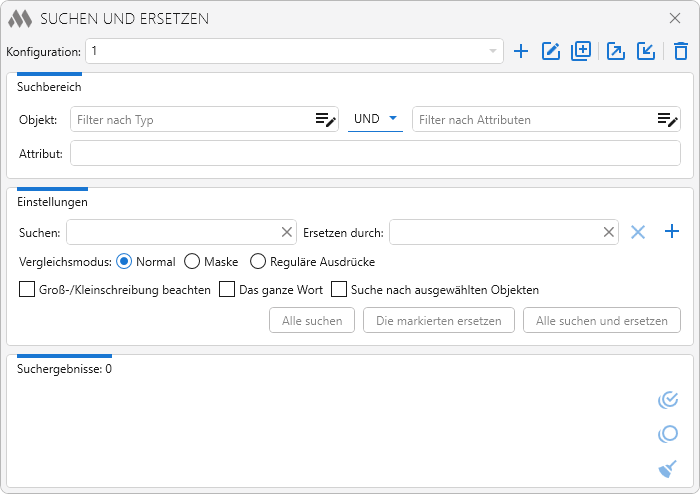
Task: Add a new configuration with plus icon
Action: tap(521, 52)
